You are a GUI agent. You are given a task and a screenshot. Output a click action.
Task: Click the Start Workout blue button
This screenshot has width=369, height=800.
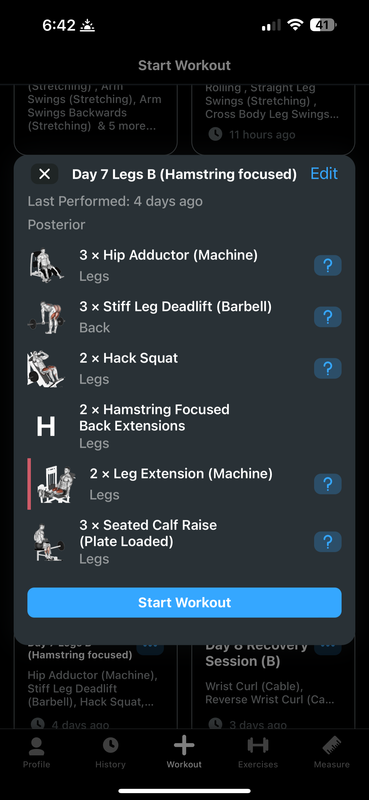tap(184, 603)
